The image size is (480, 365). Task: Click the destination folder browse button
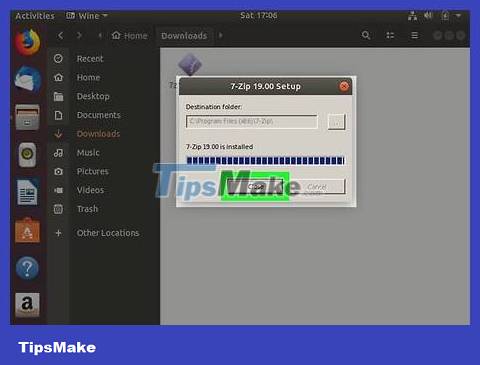tap(336, 122)
